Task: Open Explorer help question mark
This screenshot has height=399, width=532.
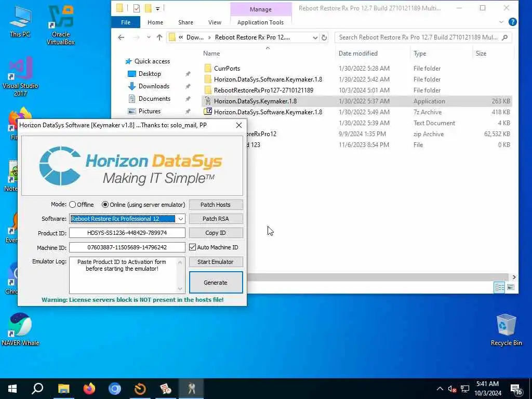Action: [x=513, y=22]
